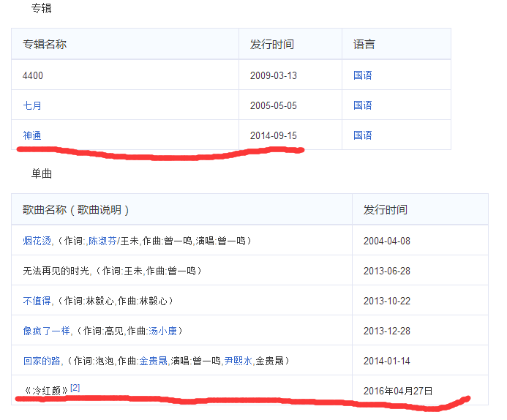Select the date 2004-04-08

point(387,241)
